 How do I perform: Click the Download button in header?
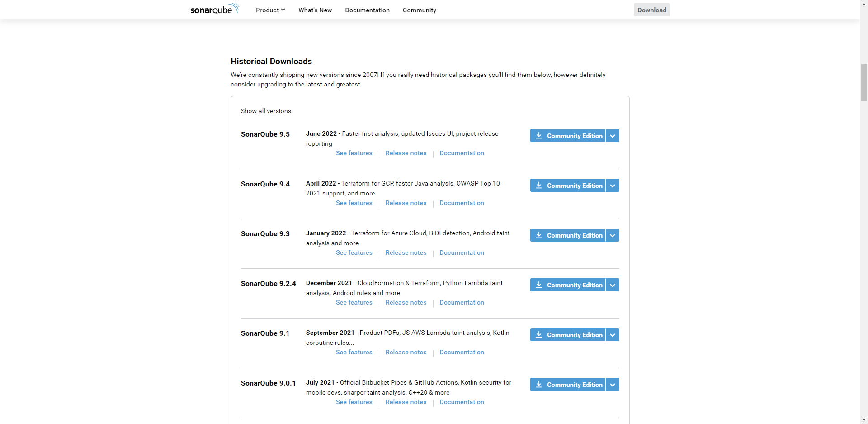pos(651,10)
